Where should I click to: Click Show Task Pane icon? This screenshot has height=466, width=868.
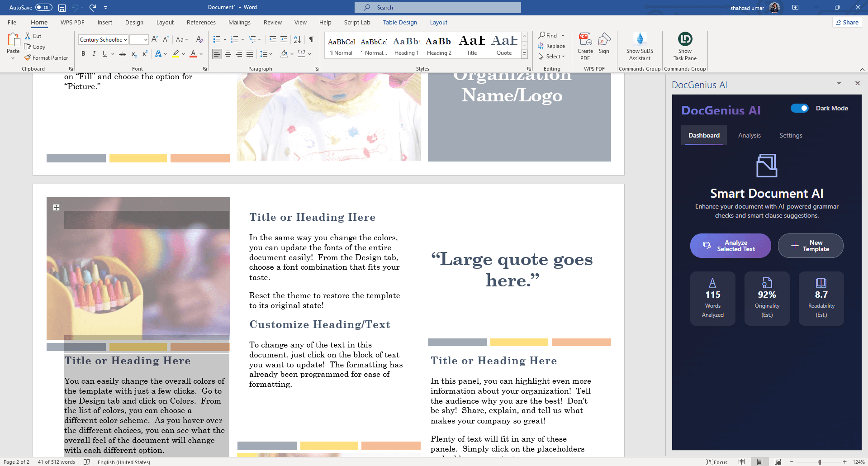click(685, 39)
